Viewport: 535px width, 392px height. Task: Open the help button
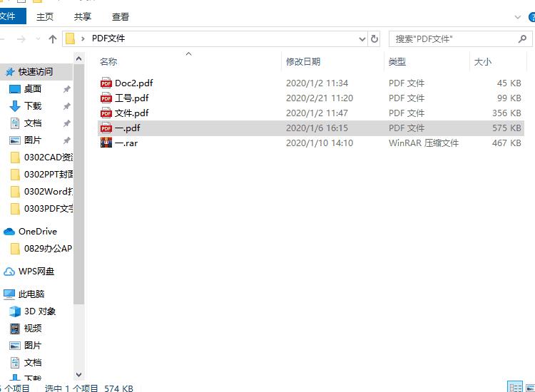coord(531,17)
